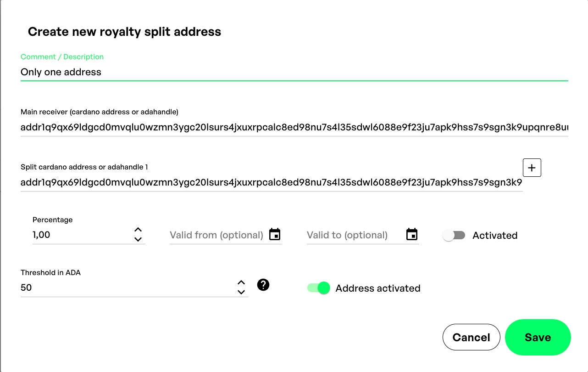Disable the Address activated switch
Image resolution: width=588 pixels, height=372 pixels.
pyautogui.click(x=319, y=288)
